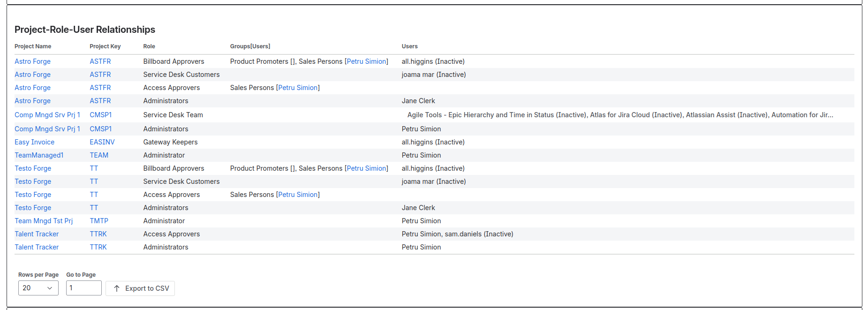Click Petru Simion in Astro Forge Access Approvers row
Screen dimensions: 868x310
[x=298, y=88]
